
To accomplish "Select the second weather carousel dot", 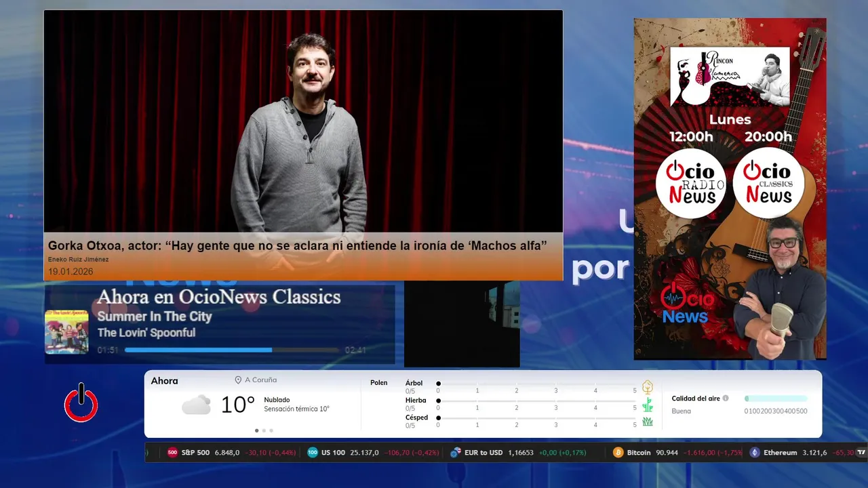I will pyautogui.click(x=264, y=430).
